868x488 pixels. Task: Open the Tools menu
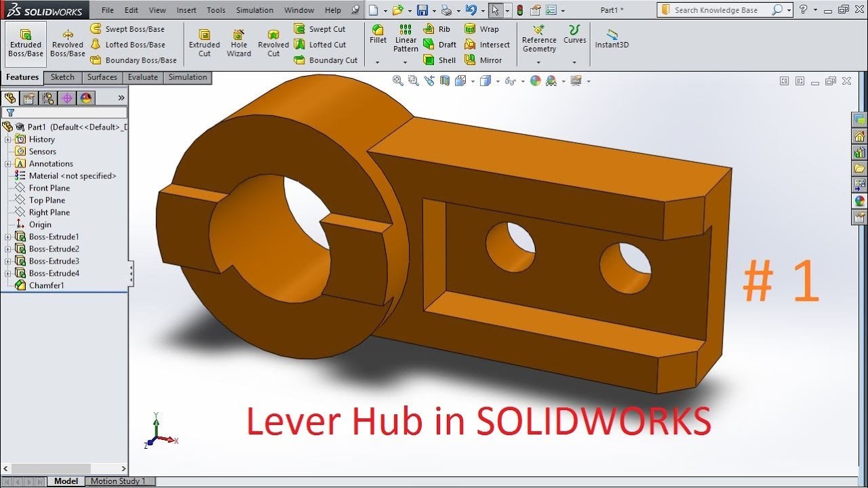coord(216,10)
